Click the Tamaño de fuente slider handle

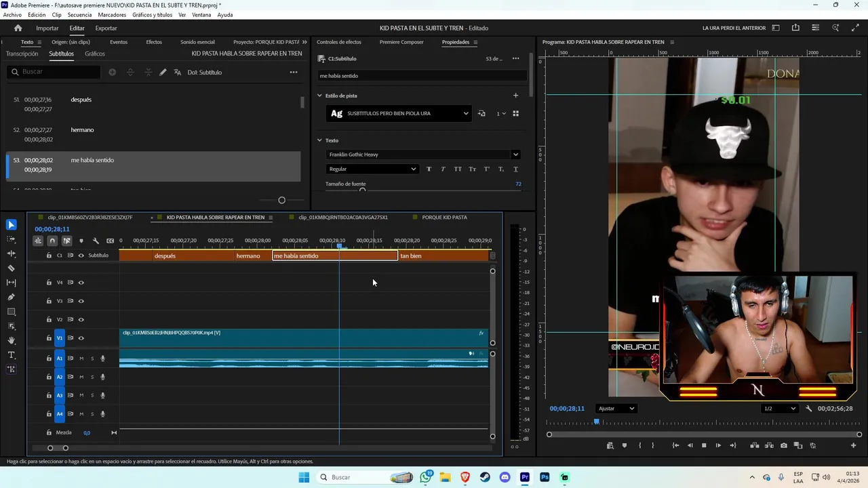pos(362,190)
